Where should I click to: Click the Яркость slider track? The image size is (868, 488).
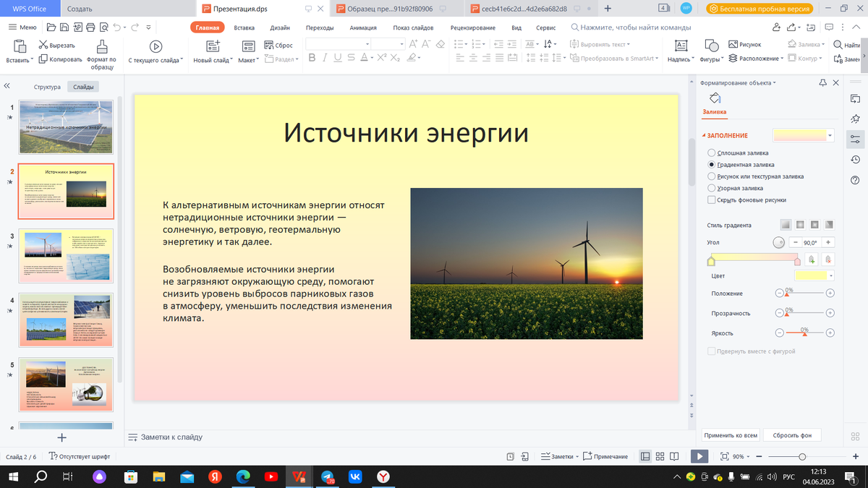804,333
